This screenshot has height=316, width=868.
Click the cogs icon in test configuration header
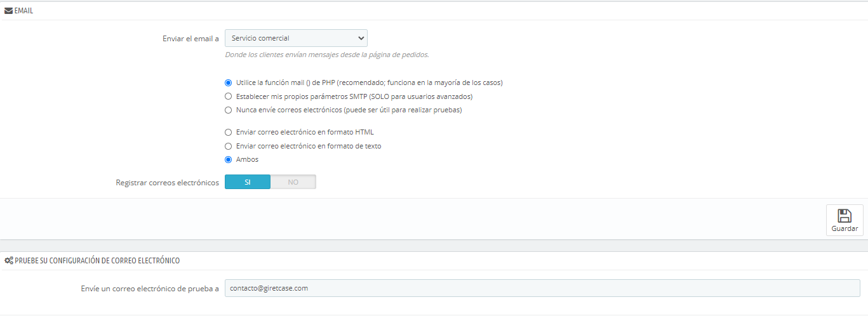pyautogui.click(x=9, y=261)
